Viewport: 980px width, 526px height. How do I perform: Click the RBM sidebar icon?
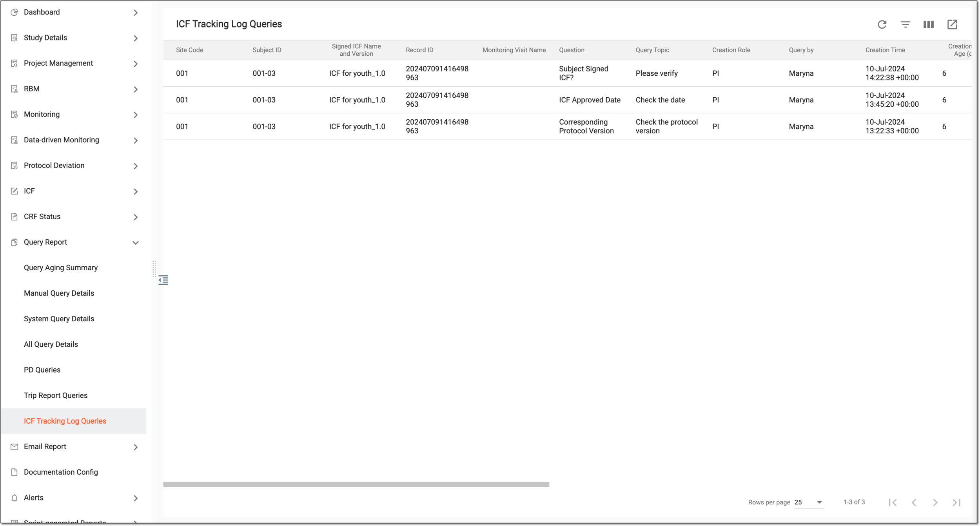coord(15,89)
